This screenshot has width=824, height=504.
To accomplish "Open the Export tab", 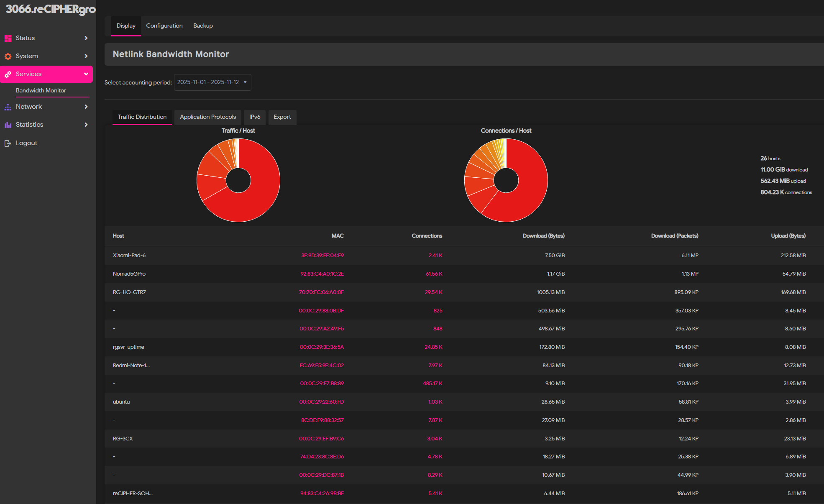I will pos(282,117).
